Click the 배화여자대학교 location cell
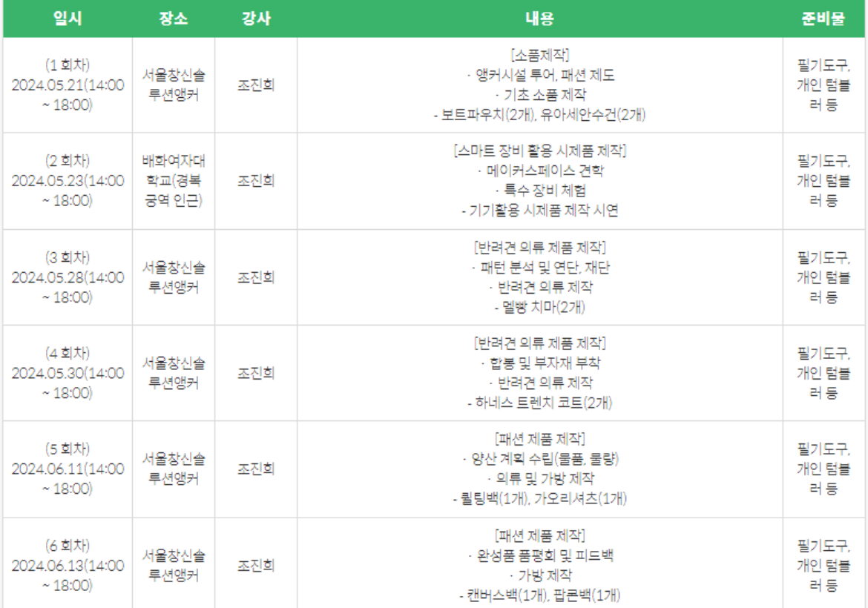Viewport: 868px width, 608px height. pyautogui.click(x=174, y=181)
